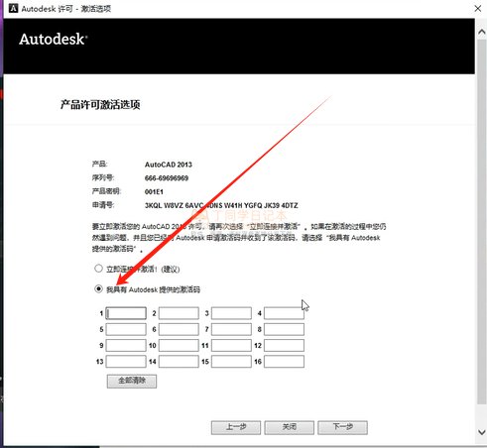
Task: Click the Close (关闭) button
Action: coord(290,427)
